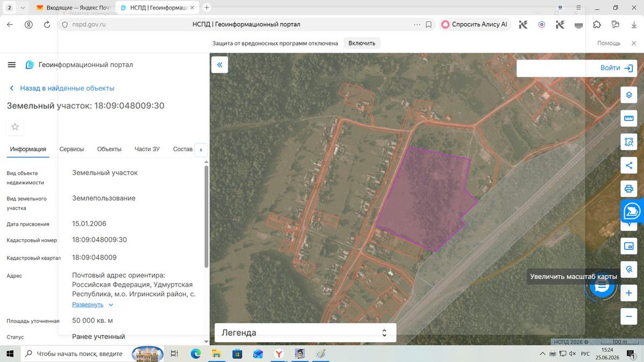
Task: Print the map with the printer icon
Action: (x=628, y=189)
